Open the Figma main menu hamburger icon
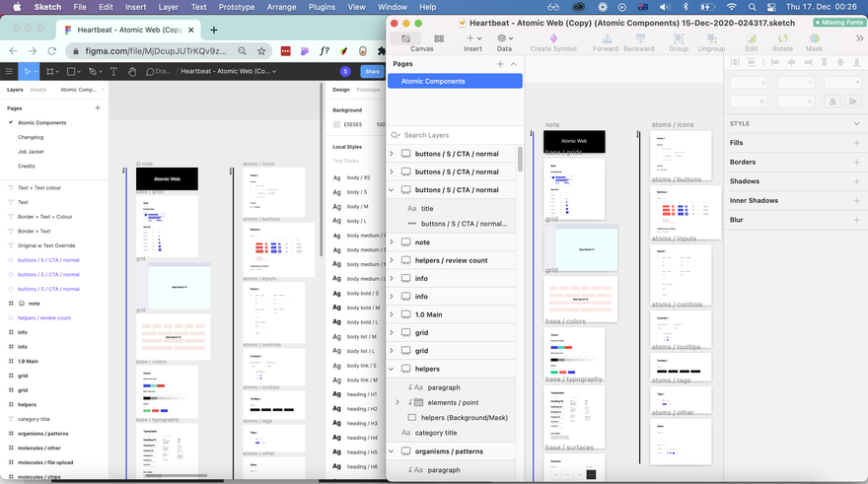868x484 pixels. pos(9,71)
